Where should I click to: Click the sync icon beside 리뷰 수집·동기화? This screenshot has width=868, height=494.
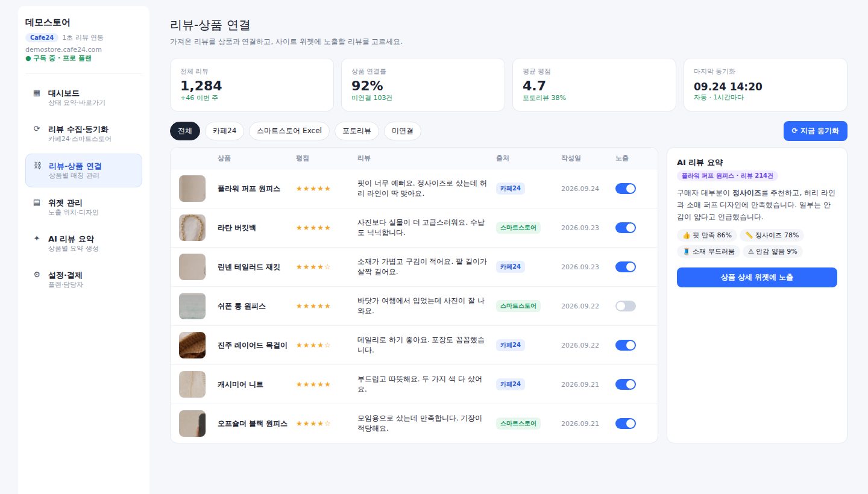tap(37, 129)
